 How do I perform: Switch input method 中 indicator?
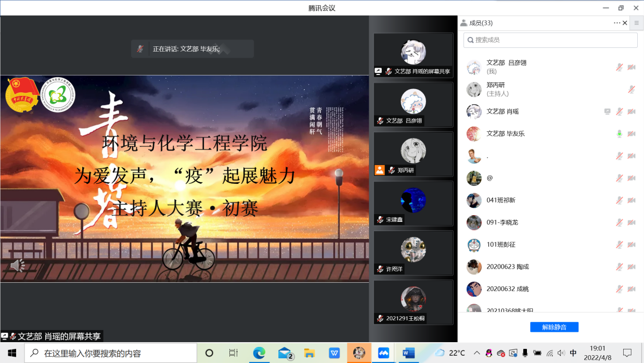(x=573, y=353)
